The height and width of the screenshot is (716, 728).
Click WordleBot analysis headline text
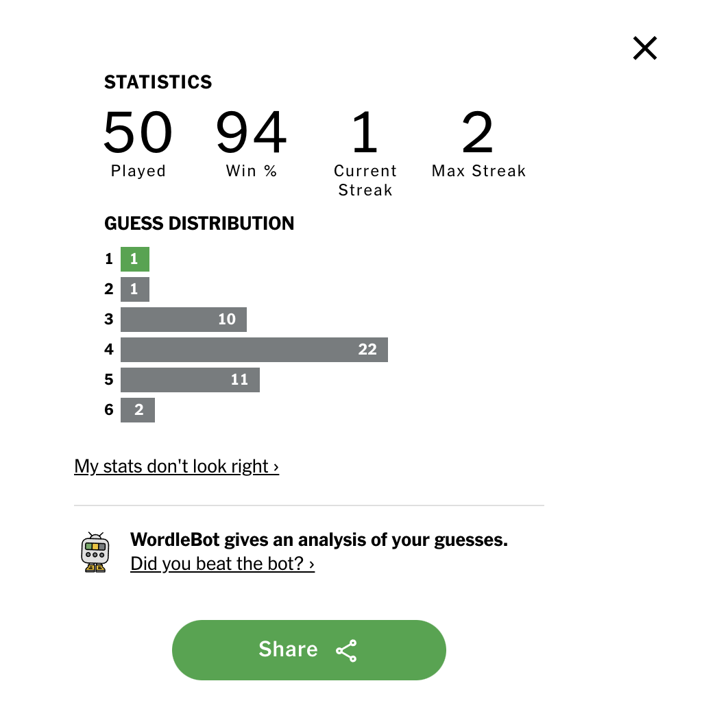[x=319, y=540]
